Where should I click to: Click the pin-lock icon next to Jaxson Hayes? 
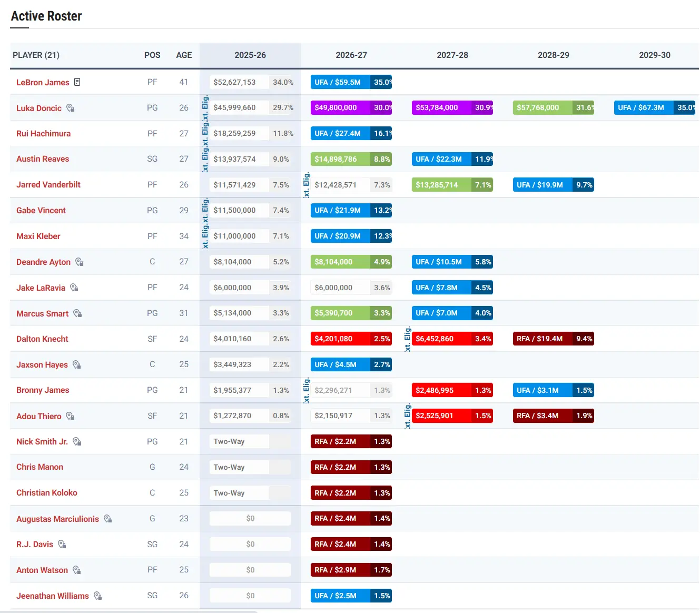tap(76, 364)
